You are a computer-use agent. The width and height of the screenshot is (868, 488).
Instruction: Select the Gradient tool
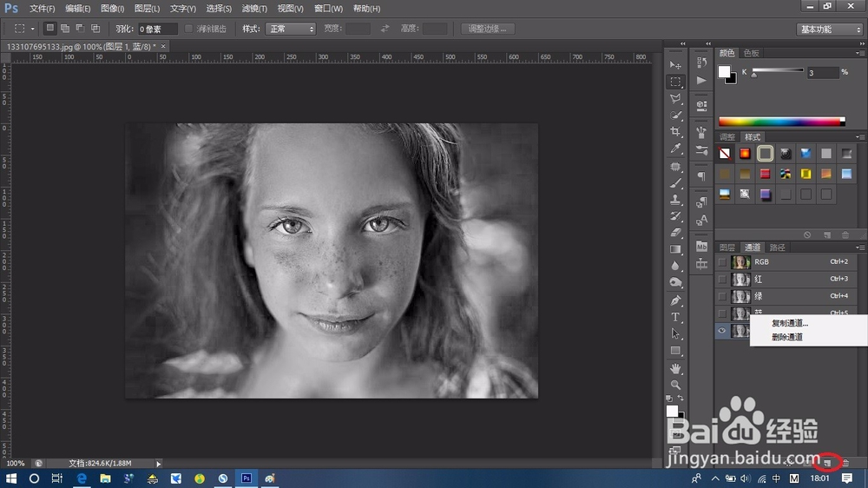[x=675, y=249]
